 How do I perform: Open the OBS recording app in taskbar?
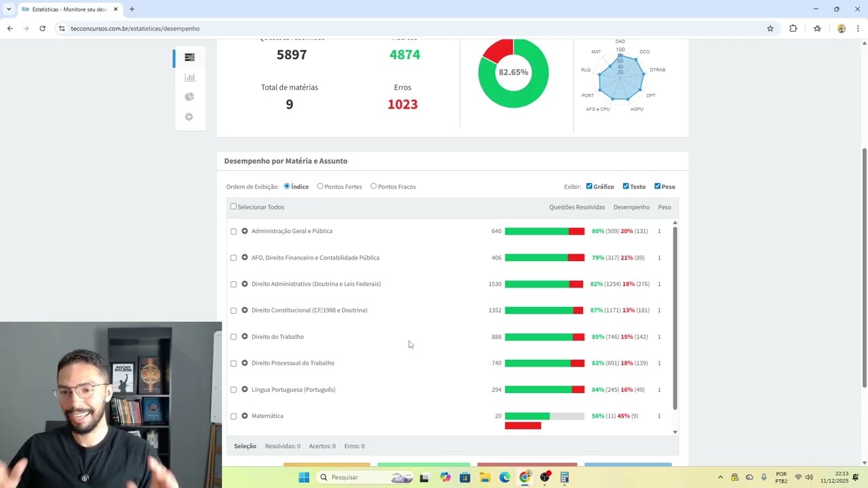click(x=545, y=477)
